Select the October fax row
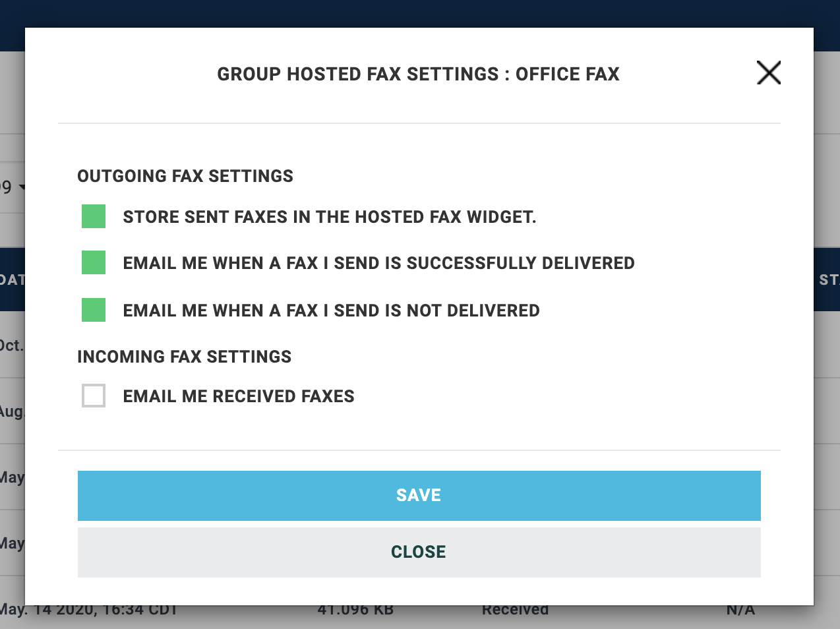 pos(11,345)
